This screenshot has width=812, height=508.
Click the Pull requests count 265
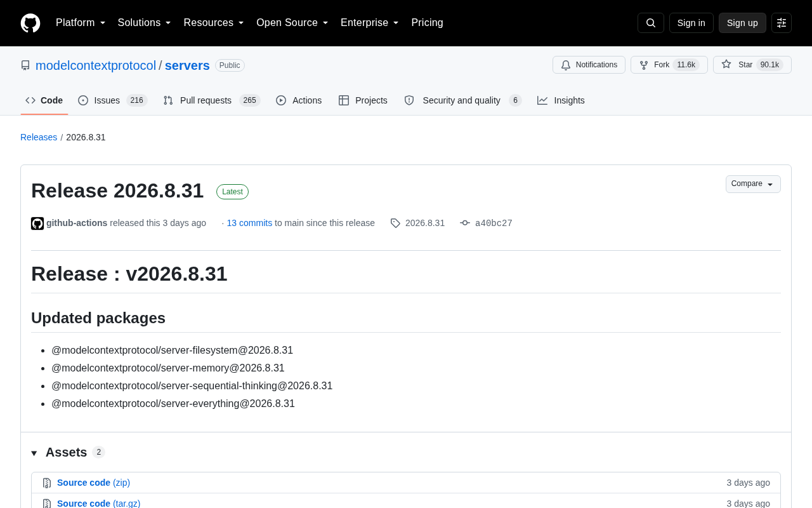pos(250,100)
